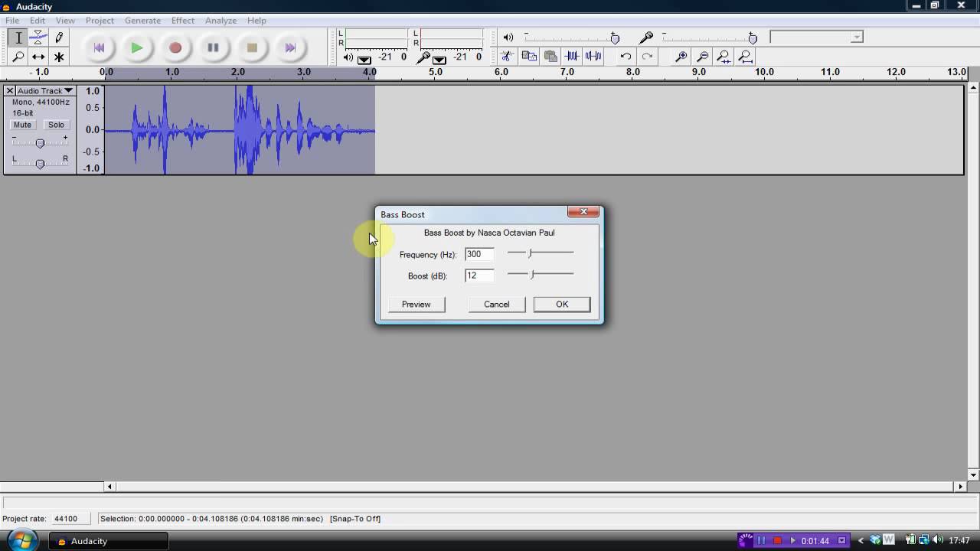
Task: Toggle Solo on the audio track
Action: 56,125
